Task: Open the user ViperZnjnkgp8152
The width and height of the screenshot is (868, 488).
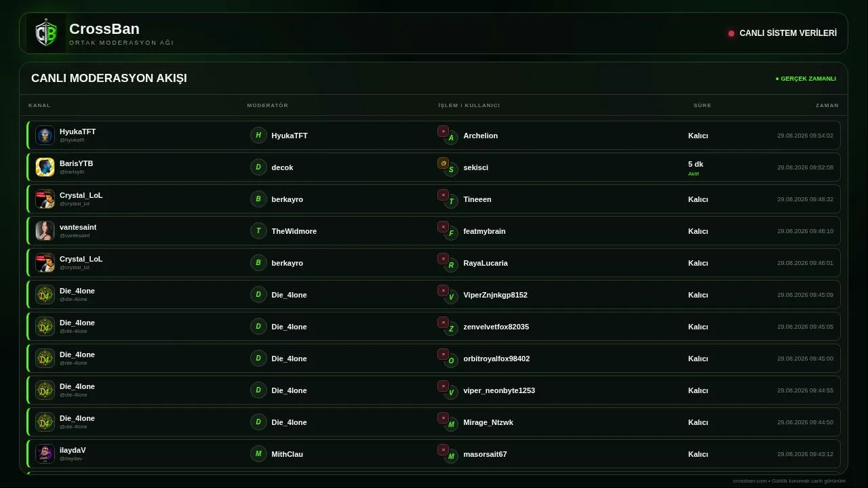Action: (x=495, y=295)
